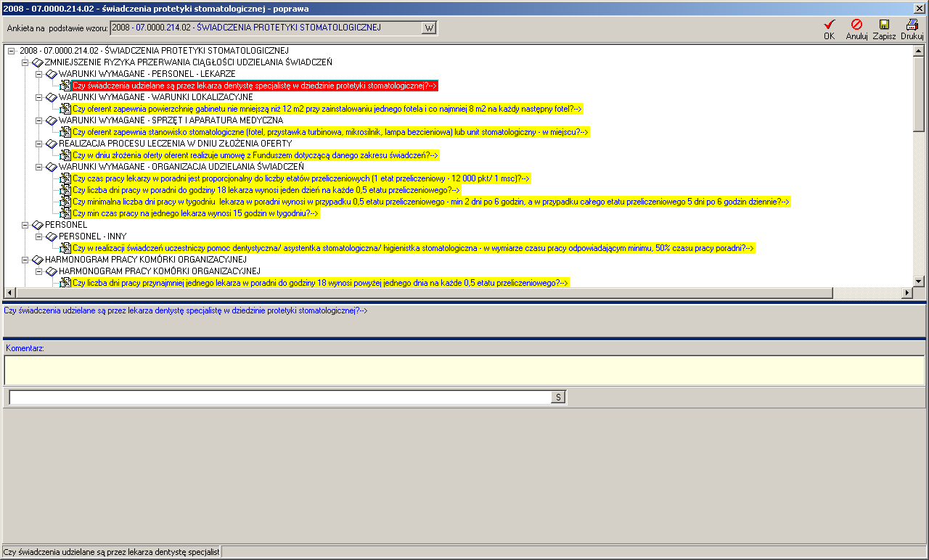This screenshot has width=929, height=560.
Task: Click book icon of SPRZĘT I APARATURA MEDYCZNA
Action: 51,120
